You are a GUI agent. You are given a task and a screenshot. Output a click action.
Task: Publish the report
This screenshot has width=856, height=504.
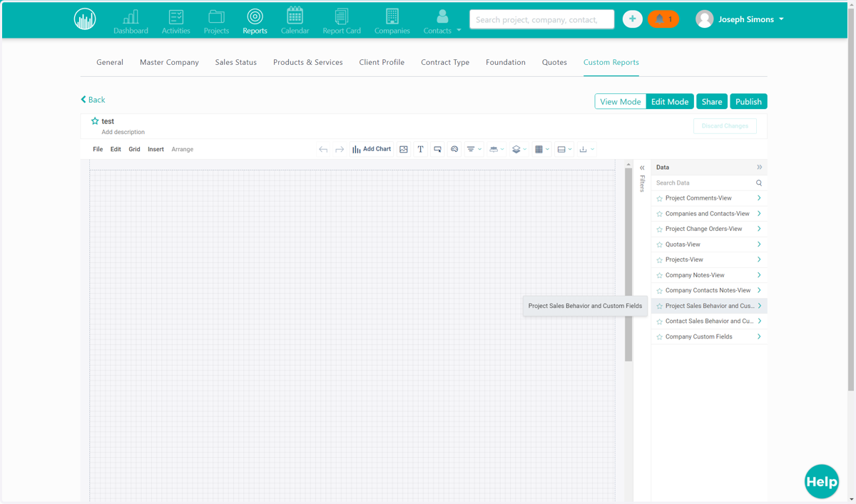pos(748,101)
